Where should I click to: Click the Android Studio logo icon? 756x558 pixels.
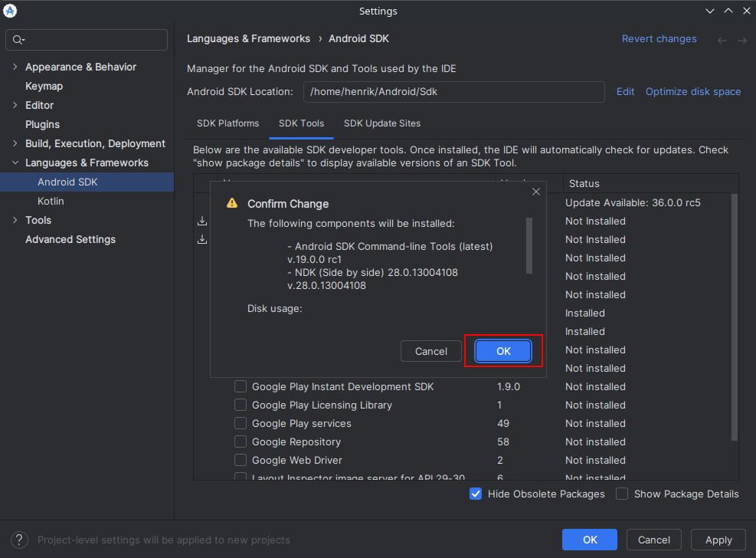10,11
